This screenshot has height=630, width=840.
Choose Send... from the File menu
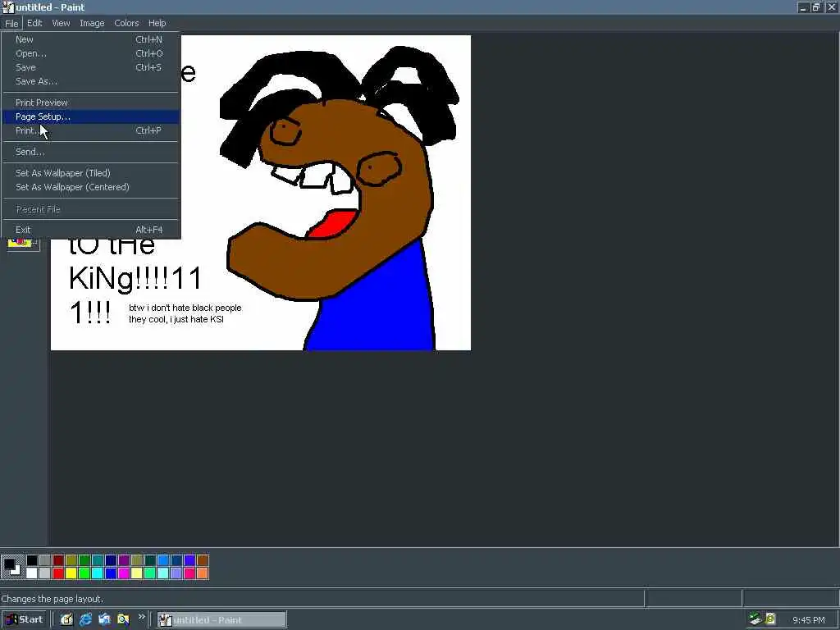click(x=90, y=152)
